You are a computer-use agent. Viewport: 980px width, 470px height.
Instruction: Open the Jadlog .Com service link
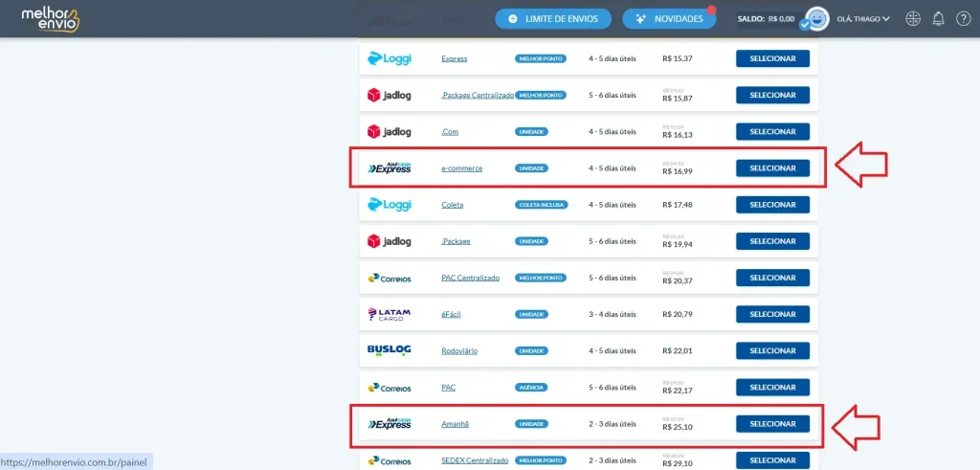[450, 132]
